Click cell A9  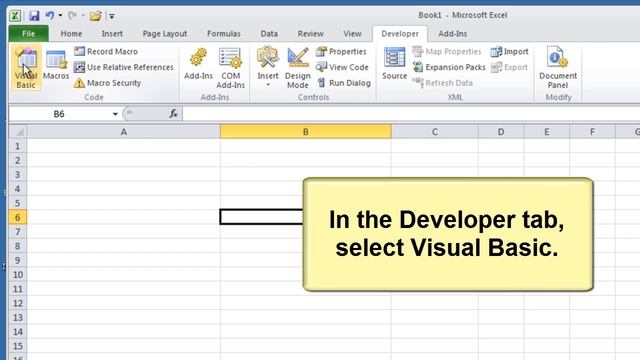124,260
